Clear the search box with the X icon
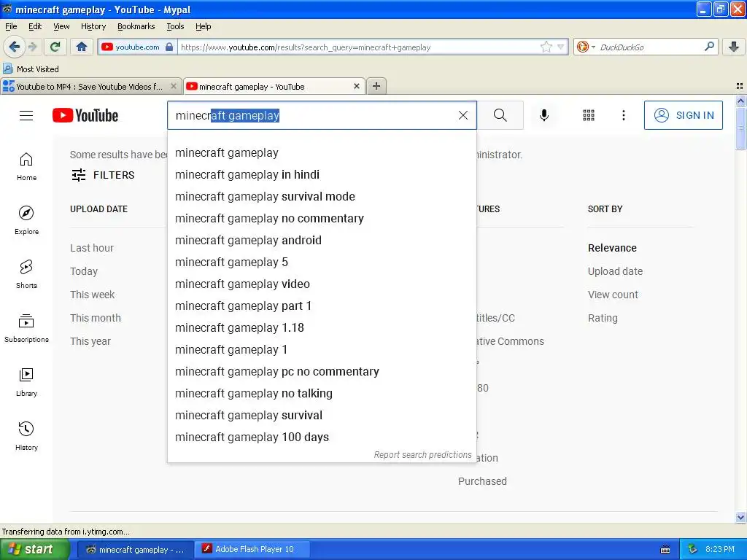Viewport: 747px width, 560px height. click(x=463, y=115)
